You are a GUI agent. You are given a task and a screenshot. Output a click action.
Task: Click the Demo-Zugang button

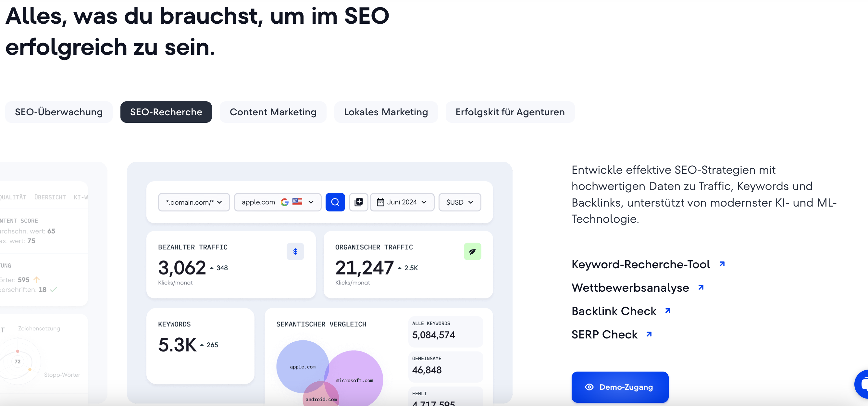point(620,387)
